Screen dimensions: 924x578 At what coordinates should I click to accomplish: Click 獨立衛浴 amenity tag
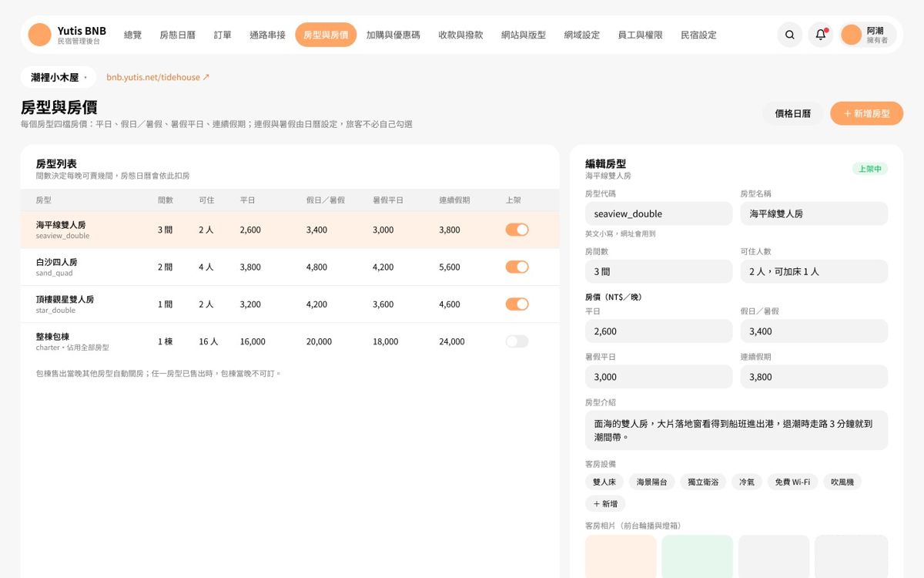(x=703, y=482)
